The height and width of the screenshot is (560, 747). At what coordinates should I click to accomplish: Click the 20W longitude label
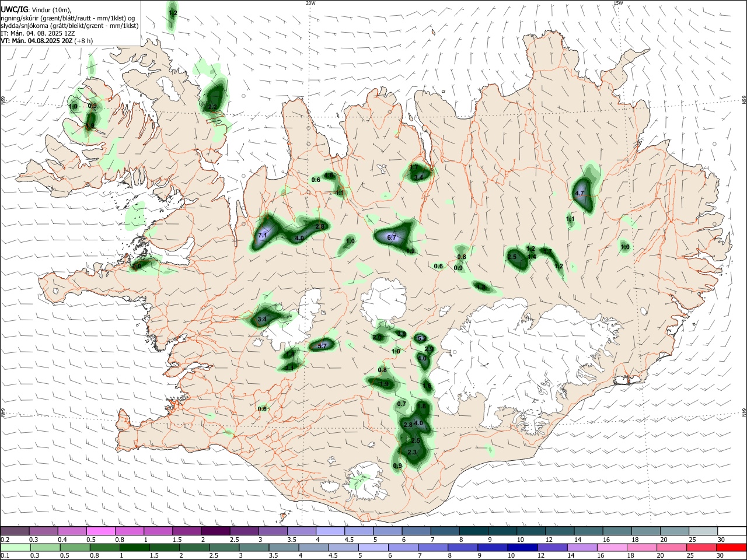(x=310, y=3)
